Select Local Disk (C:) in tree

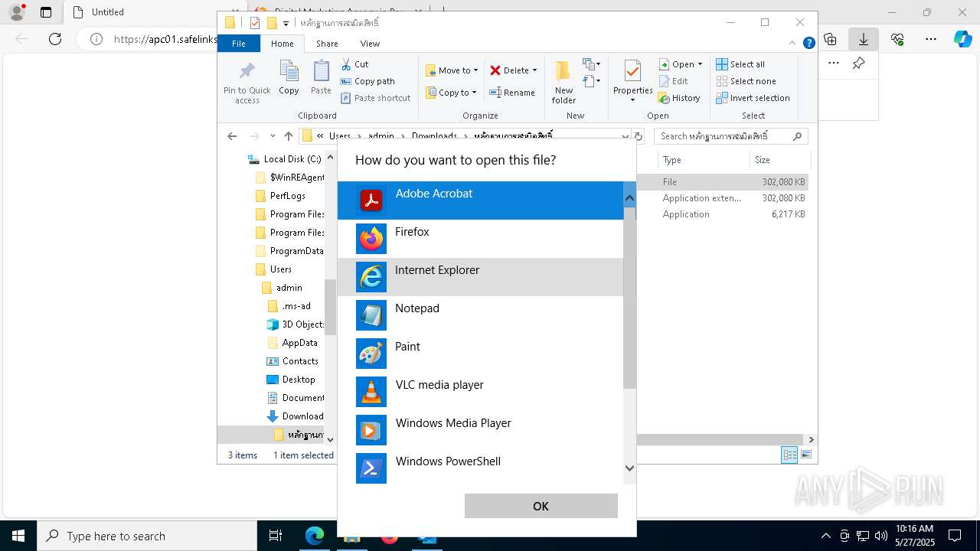(x=285, y=159)
